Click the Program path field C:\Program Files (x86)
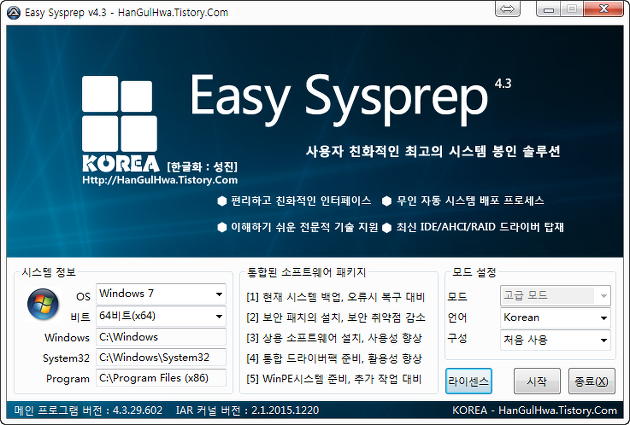 click(x=161, y=378)
